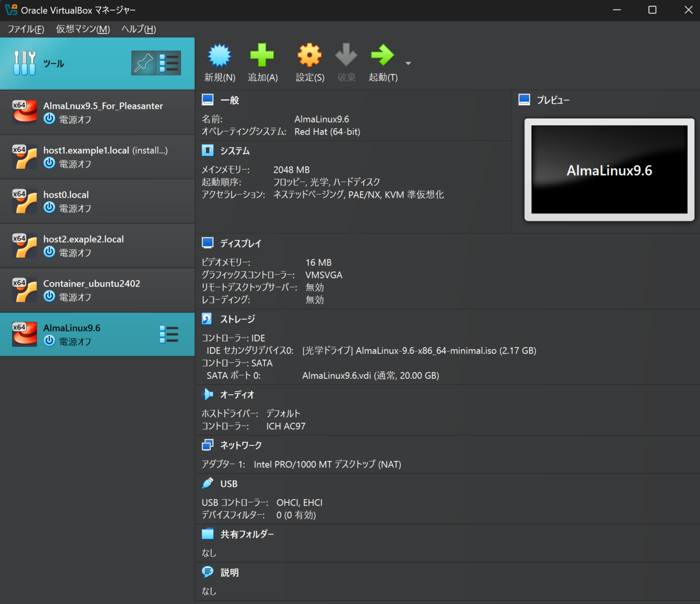Click Red Hat OS icon of AlmaLnux9.5_For_Pleasanter
The height and width of the screenshot is (604, 700).
click(x=24, y=113)
